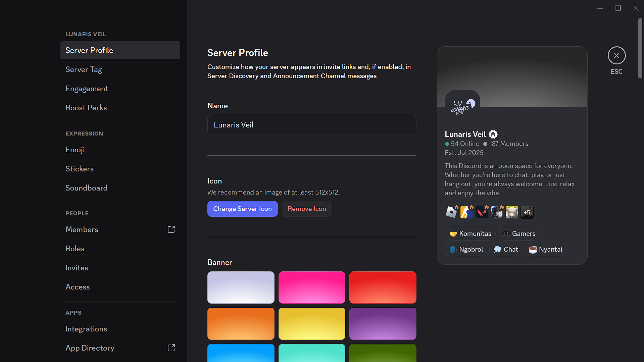This screenshot has height=362, width=644.
Task: Choose the purple banner color
Action: pyautogui.click(x=383, y=324)
